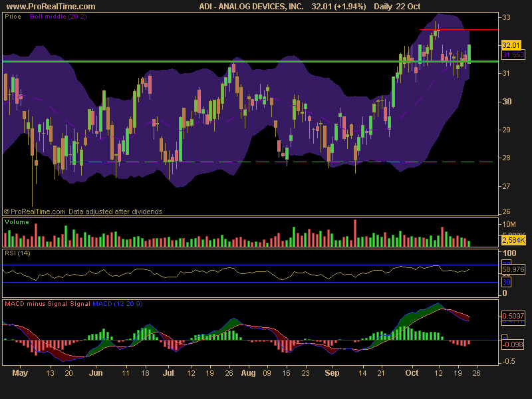
Task: Click the yellow 32.01 price tag
Action: (511, 45)
